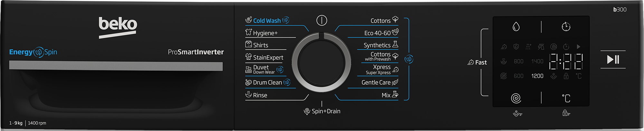Tap the lock 3-second icon below display
Viewport: 644px width, 131px height.
(x=566, y=113)
